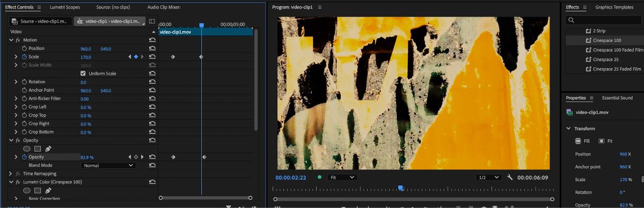
Task: Create ellipse mask under Opacity
Action: tap(27, 148)
